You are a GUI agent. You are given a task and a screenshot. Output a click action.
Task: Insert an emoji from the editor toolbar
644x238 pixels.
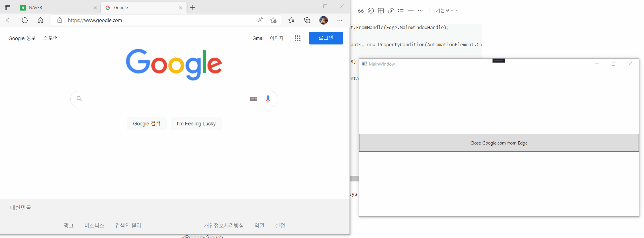tap(371, 11)
